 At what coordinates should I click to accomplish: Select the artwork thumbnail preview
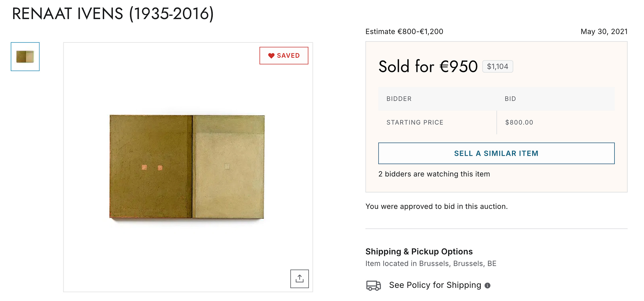click(x=25, y=57)
